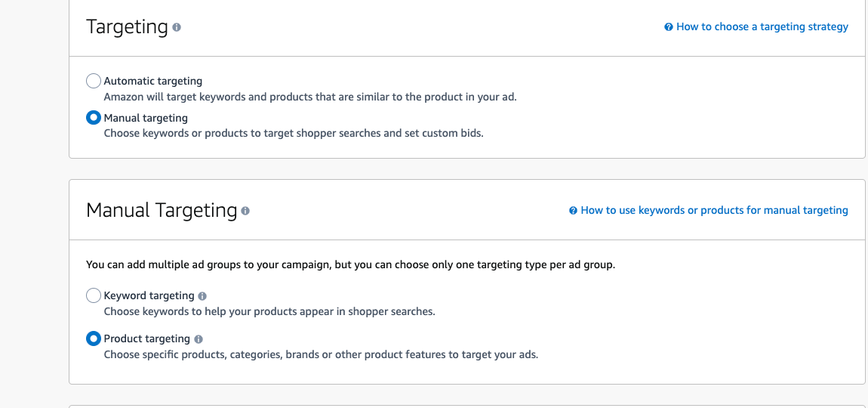Open 'How to choose a targeting strategy' link
Image resolution: width=868 pixels, height=408 pixels.
click(762, 26)
